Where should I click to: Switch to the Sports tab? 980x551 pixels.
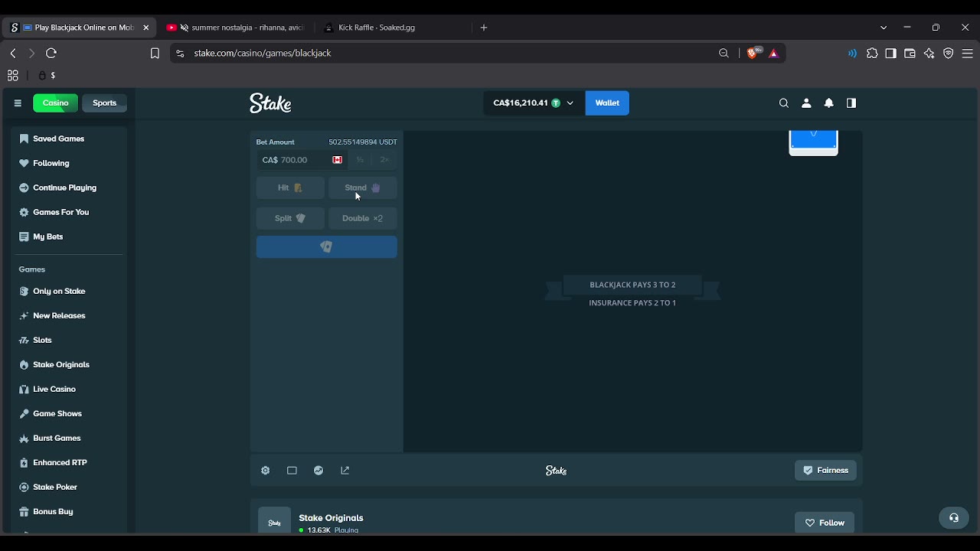pos(105,103)
